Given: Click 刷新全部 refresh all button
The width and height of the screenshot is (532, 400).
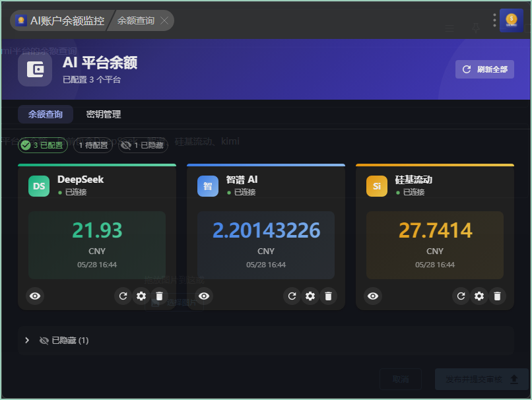Looking at the screenshot, I should pyautogui.click(x=484, y=69).
